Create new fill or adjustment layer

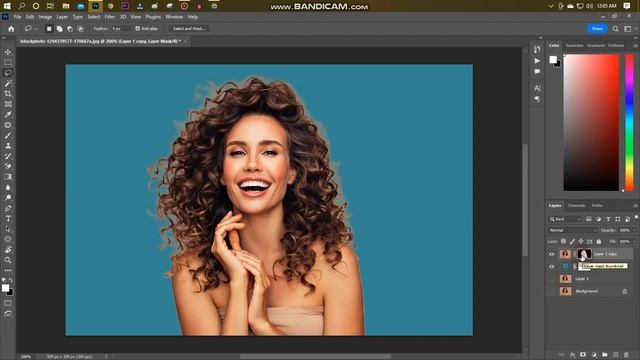point(594,355)
